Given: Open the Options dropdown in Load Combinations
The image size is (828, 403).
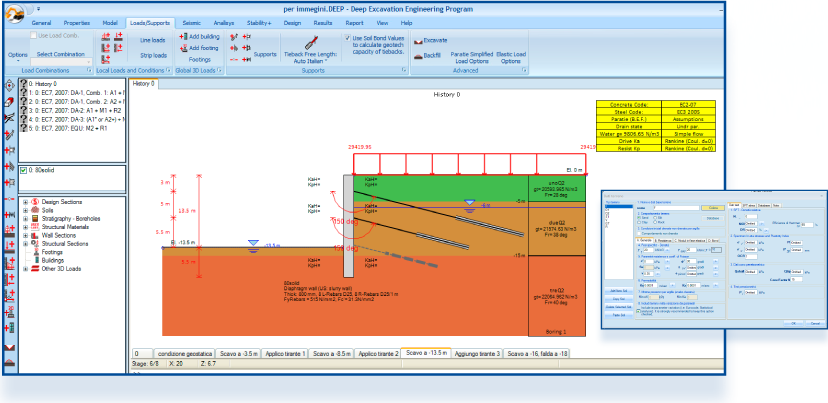Looking at the screenshot, I should (18, 58).
